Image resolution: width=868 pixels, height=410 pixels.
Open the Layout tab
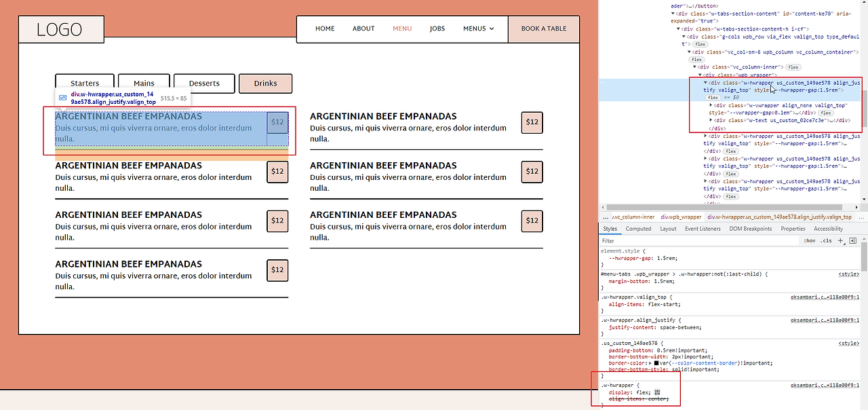click(668, 229)
